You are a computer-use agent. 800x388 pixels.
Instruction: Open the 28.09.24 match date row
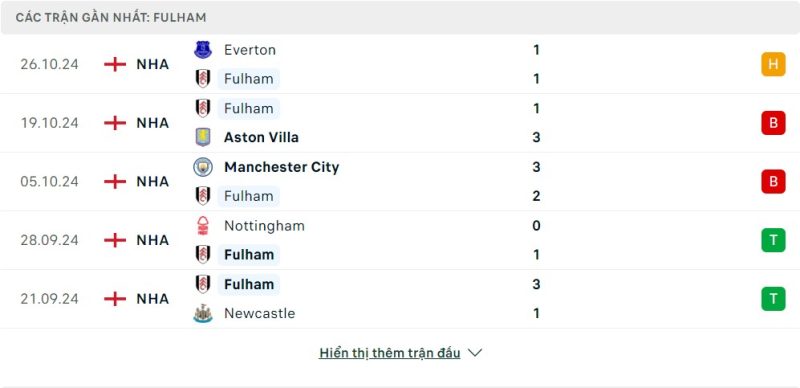click(x=400, y=240)
